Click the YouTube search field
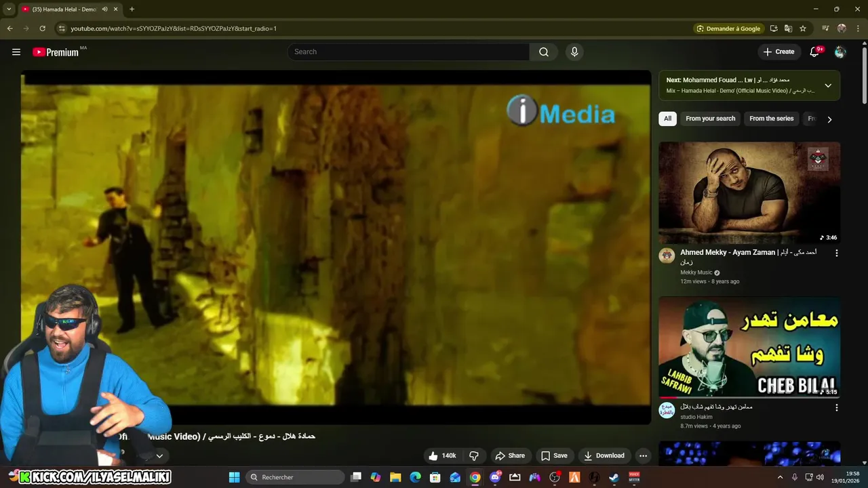The width and height of the screenshot is (868, 488). (409, 52)
